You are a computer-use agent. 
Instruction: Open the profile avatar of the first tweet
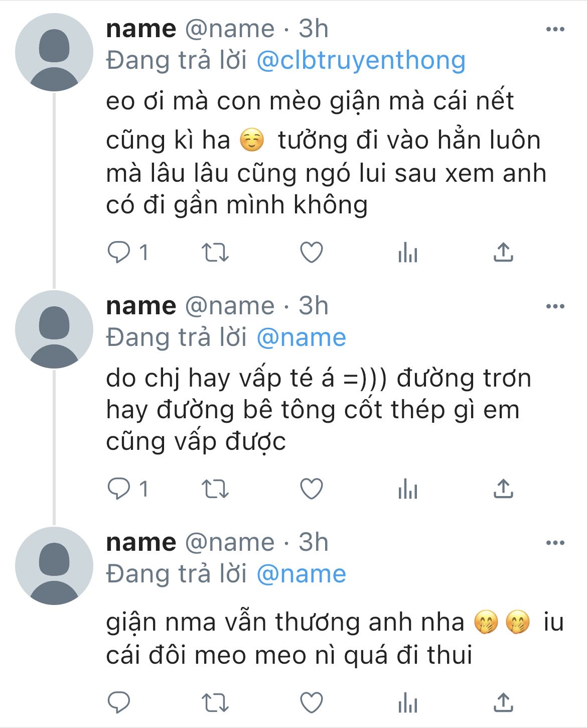point(54,52)
